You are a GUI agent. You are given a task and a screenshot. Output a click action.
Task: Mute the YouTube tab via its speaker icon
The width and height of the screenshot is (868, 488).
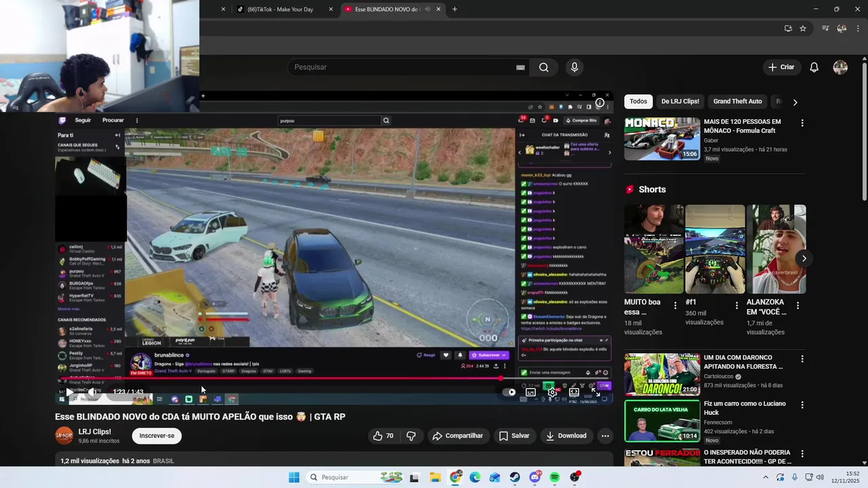pyautogui.click(x=429, y=9)
